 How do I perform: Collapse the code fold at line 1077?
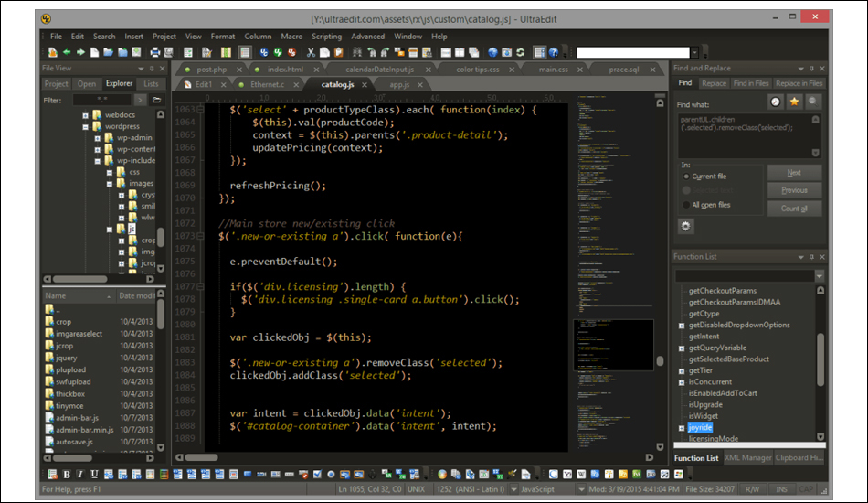pyautogui.click(x=200, y=286)
